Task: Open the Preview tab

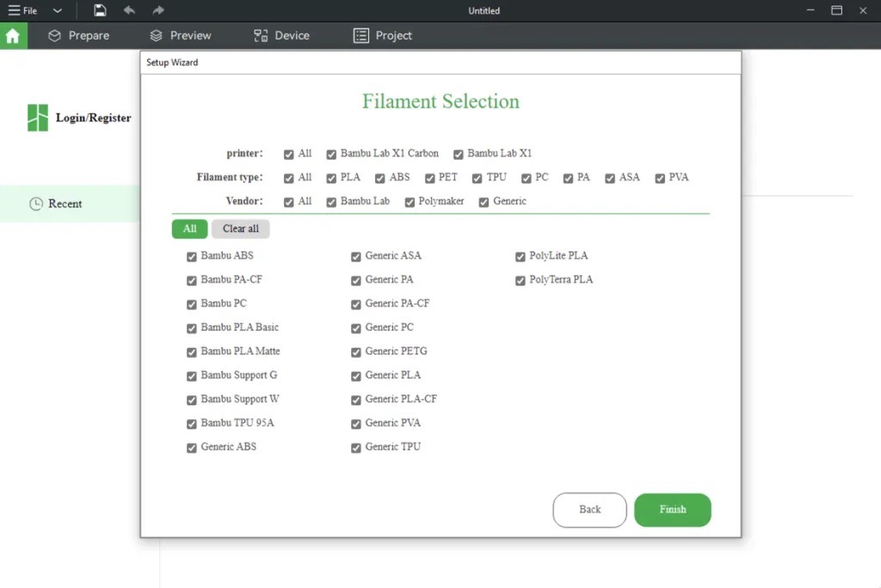Action: point(180,35)
